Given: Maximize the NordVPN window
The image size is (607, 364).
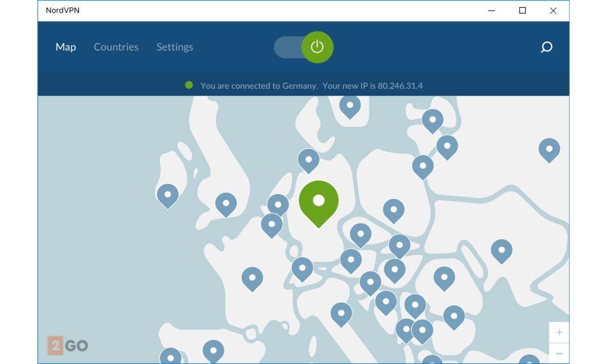Looking at the screenshot, I should click(x=522, y=11).
